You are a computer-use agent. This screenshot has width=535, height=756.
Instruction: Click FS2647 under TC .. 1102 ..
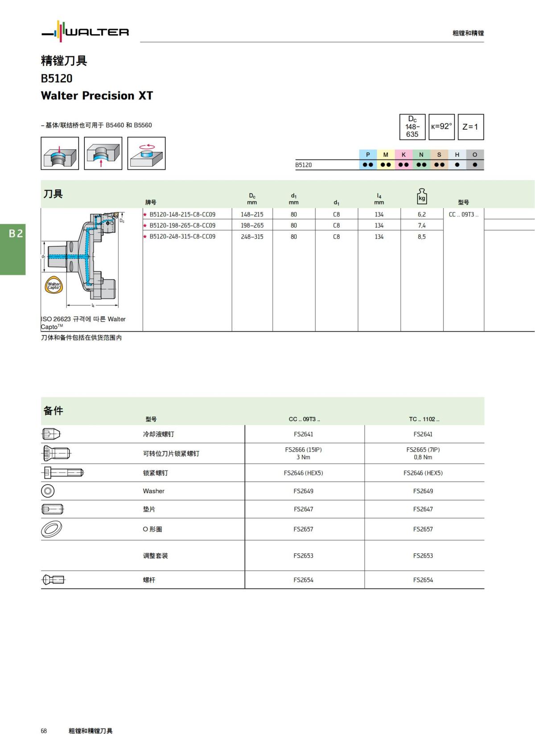[423, 509]
